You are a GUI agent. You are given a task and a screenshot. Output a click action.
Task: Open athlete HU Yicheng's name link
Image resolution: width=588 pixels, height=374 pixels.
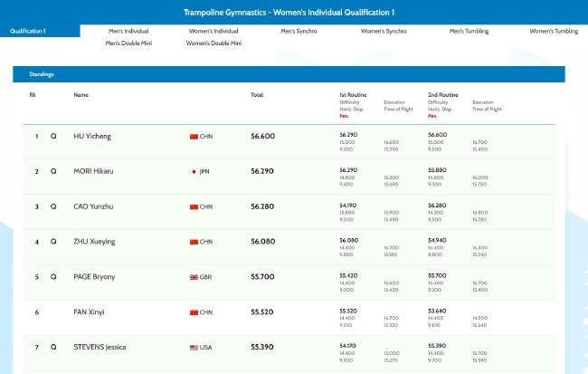tap(92, 137)
